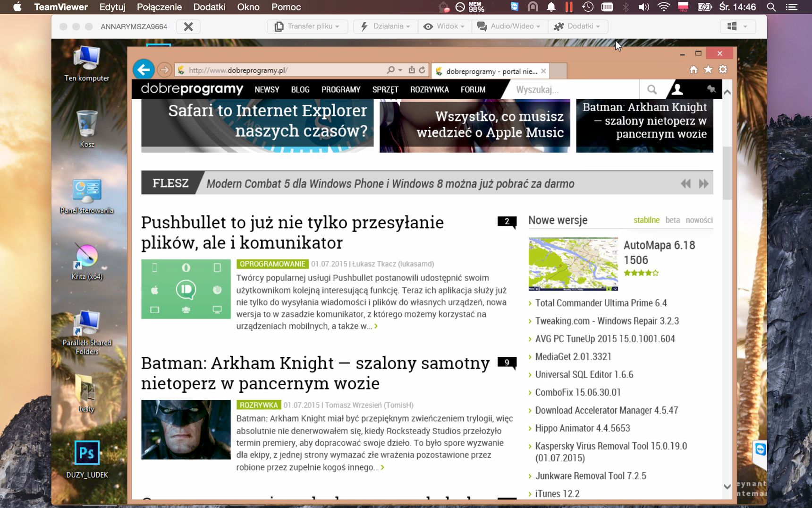Viewport: 812px width, 508px height.
Task: Open macOS Spotlight search icon
Action: click(x=771, y=7)
